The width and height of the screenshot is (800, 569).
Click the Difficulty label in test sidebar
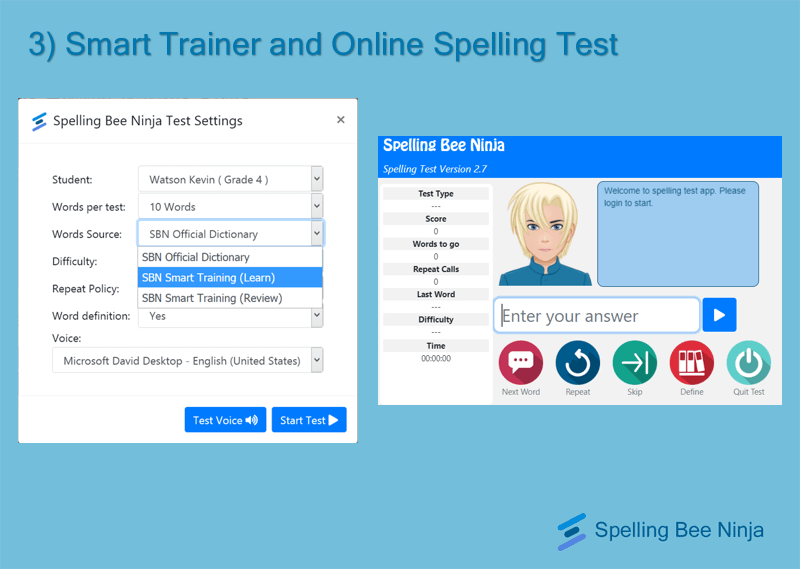coord(436,319)
